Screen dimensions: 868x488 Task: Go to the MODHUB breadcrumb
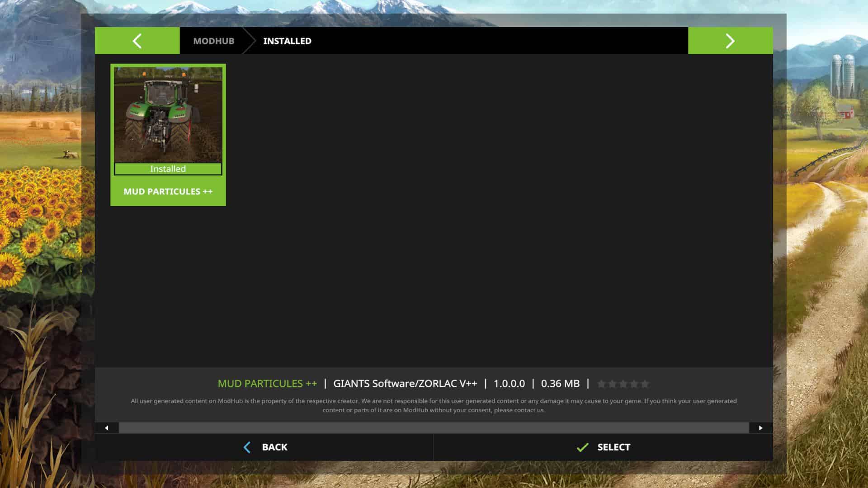[x=213, y=41]
